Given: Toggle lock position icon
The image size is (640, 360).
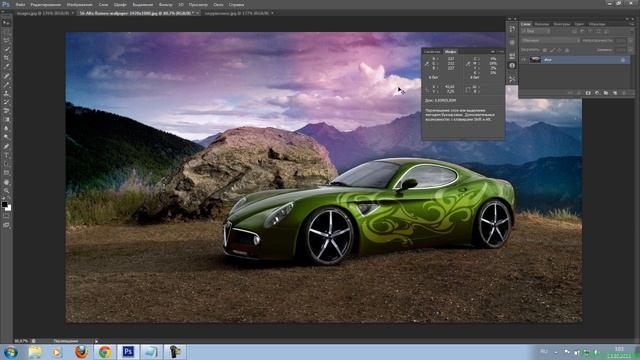Looking at the screenshot, I should click(x=560, y=50).
